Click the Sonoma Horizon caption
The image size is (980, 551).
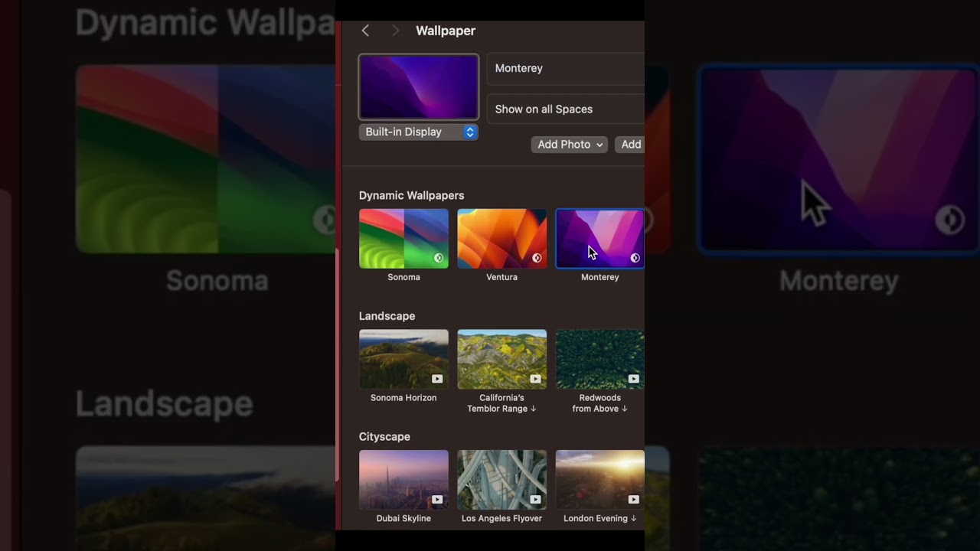[x=403, y=398]
